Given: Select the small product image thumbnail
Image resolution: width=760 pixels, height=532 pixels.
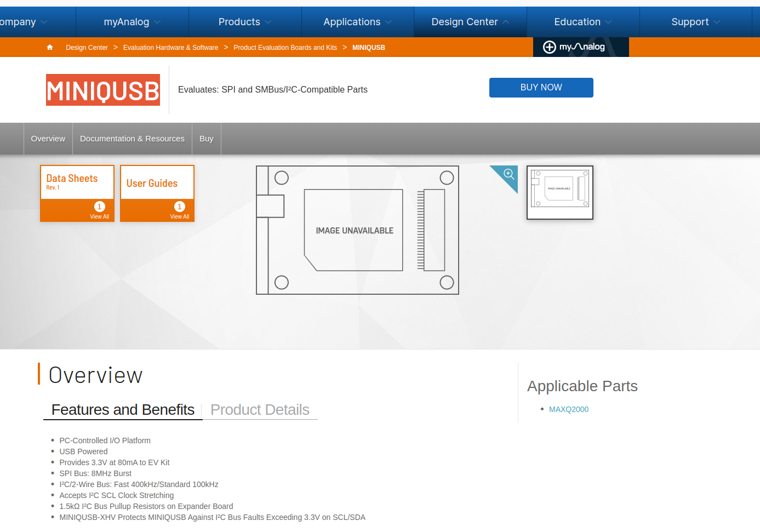Looking at the screenshot, I should pyautogui.click(x=560, y=192).
